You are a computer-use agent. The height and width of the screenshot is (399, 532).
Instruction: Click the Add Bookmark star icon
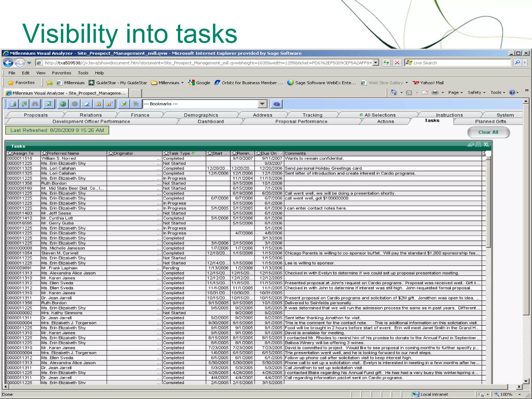click(124, 104)
